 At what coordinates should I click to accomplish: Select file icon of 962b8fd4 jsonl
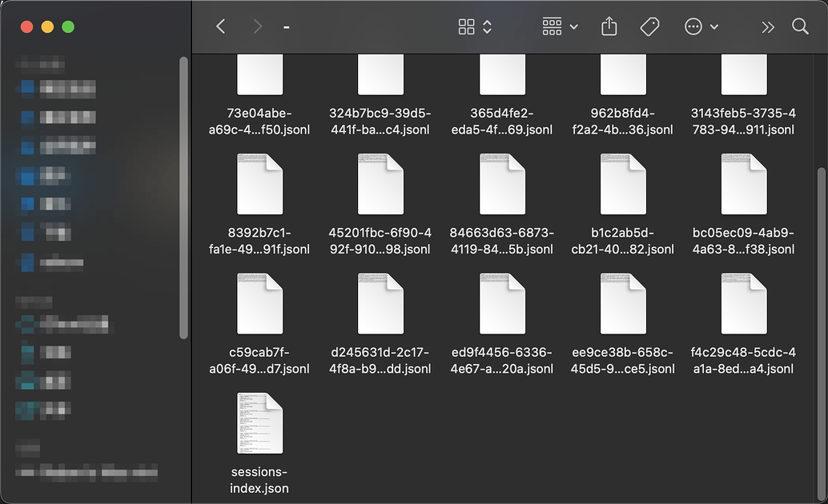[x=623, y=74]
